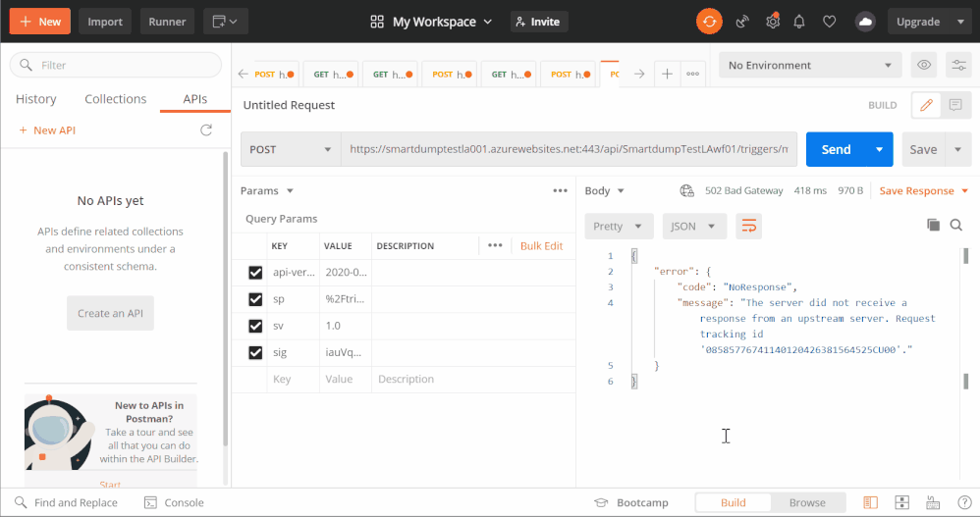This screenshot has width=980, height=517.
Task: Click the request URL field
Action: click(x=569, y=149)
